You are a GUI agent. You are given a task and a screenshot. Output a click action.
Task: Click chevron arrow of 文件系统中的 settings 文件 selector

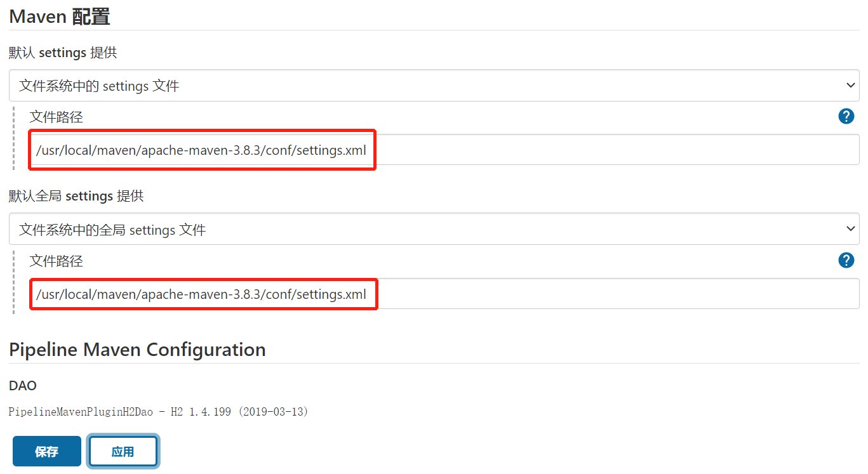tap(850, 86)
